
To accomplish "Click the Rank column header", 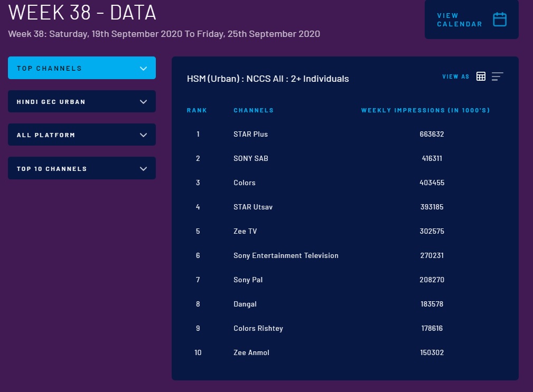I will [197, 110].
